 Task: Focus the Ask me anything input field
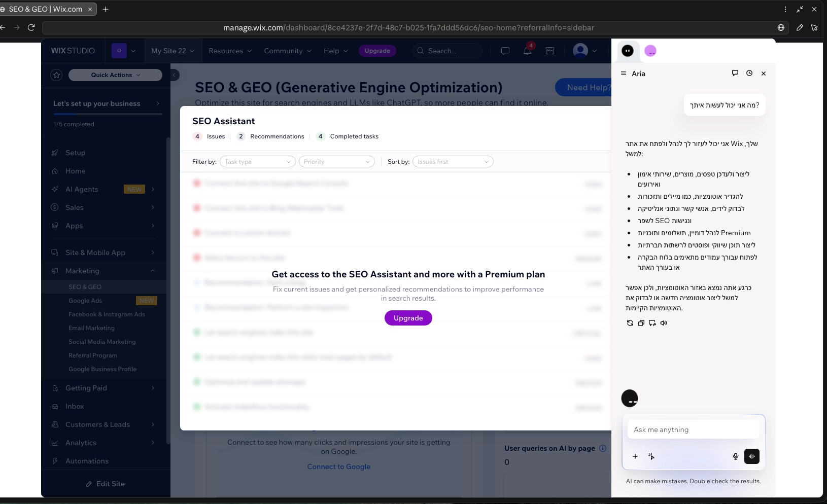pyautogui.click(x=693, y=429)
